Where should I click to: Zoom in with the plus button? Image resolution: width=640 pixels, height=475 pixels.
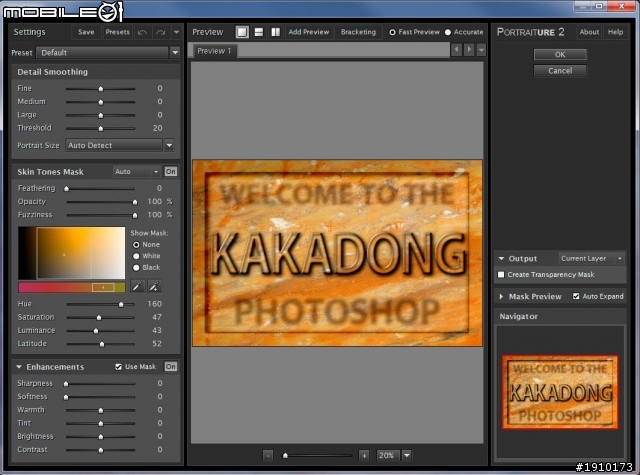point(364,455)
